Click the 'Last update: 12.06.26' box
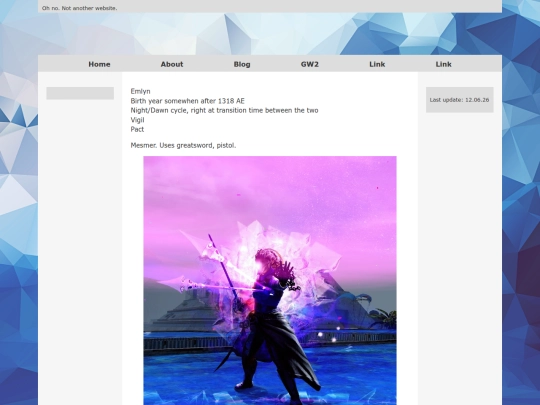This screenshot has height=405, width=540. tap(460, 100)
